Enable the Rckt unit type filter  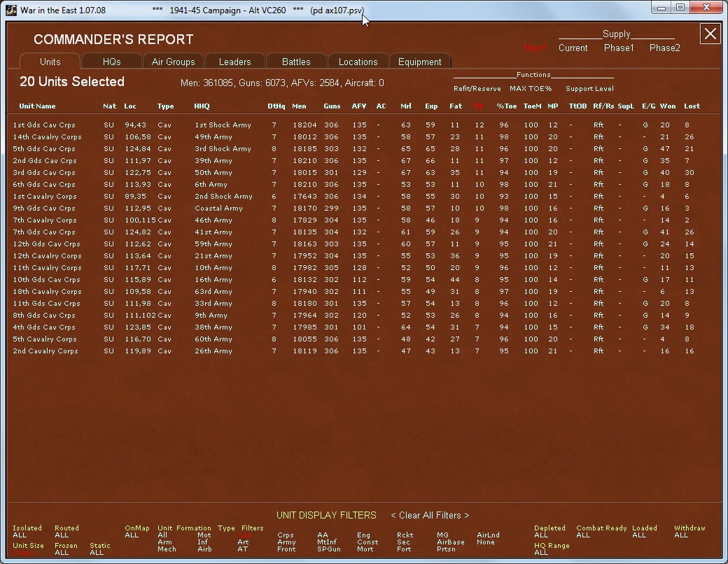click(405, 535)
